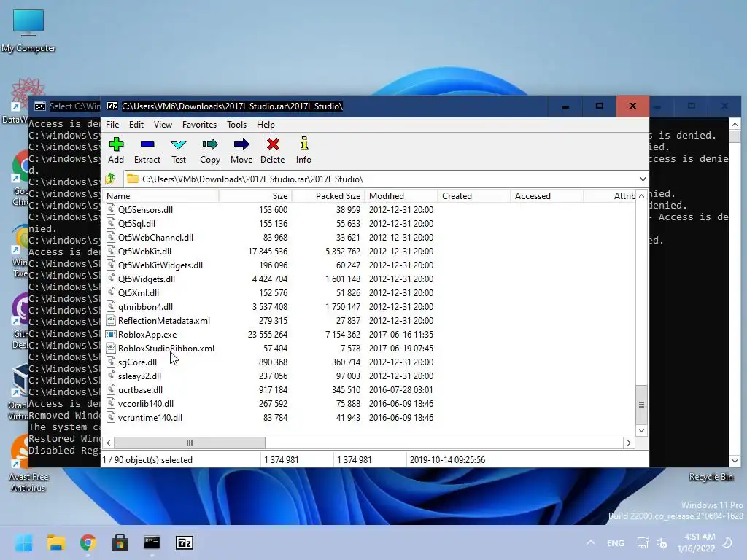Sort by the Created column header

pyautogui.click(x=474, y=195)
